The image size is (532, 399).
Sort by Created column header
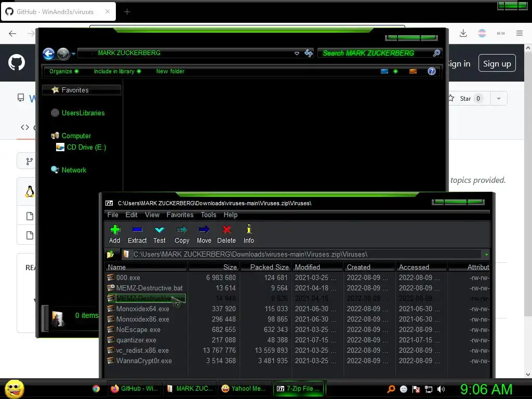click(369, 267)
